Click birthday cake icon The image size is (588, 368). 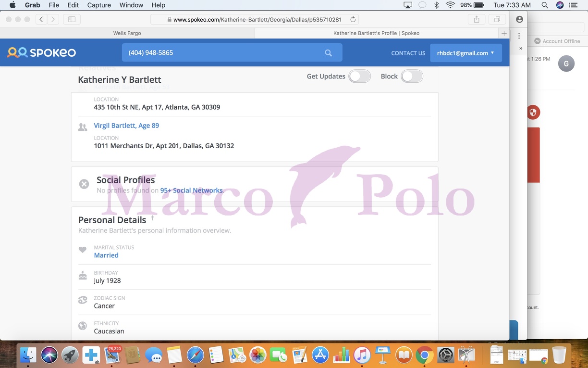[x=83, y=275]
